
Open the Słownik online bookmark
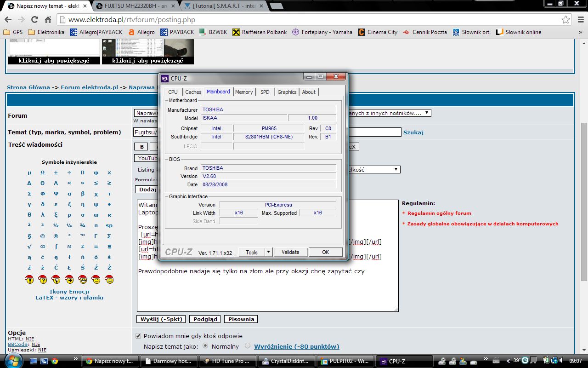519,32
